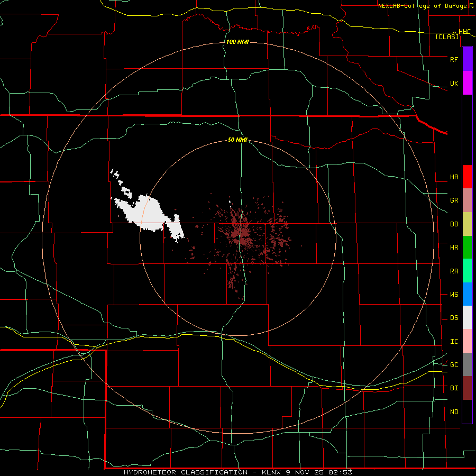The width and height of the screenshot is (476, 476).
Task: Click the light pink IC legend swatch
Action: [x=467, y=341]
